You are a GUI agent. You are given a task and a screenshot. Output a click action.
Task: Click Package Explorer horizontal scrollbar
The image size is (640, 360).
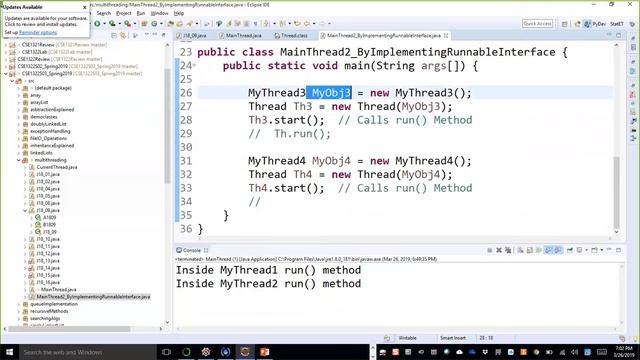pos(69,329)
